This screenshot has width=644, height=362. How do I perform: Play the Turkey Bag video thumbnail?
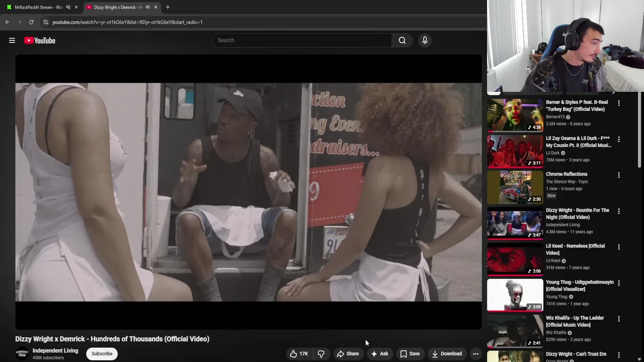[515, 115]
